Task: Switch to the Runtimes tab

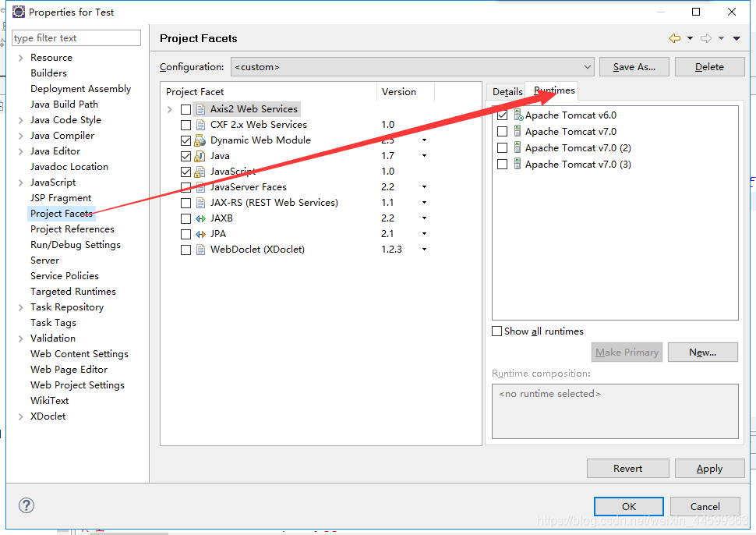Action: pyautogui.click(x=554, y=90)
